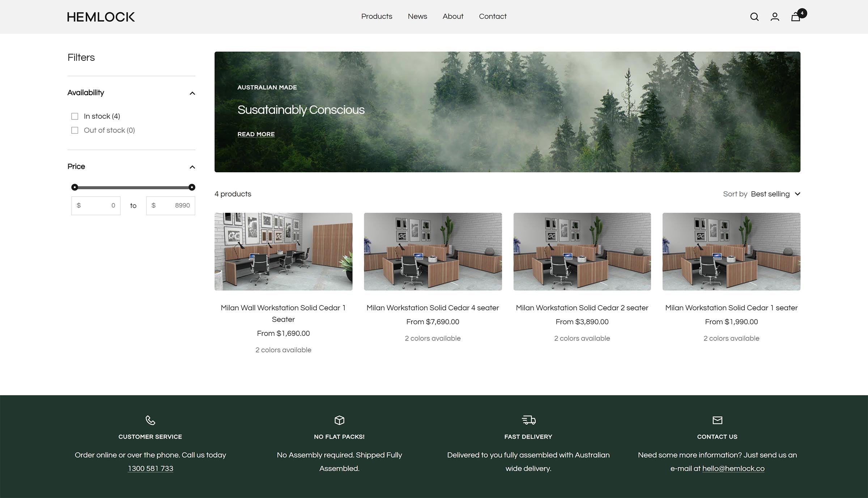Click the hello@hemlock.co email link
The height and width of the screenshot is (498, 868).
(733, 469)
